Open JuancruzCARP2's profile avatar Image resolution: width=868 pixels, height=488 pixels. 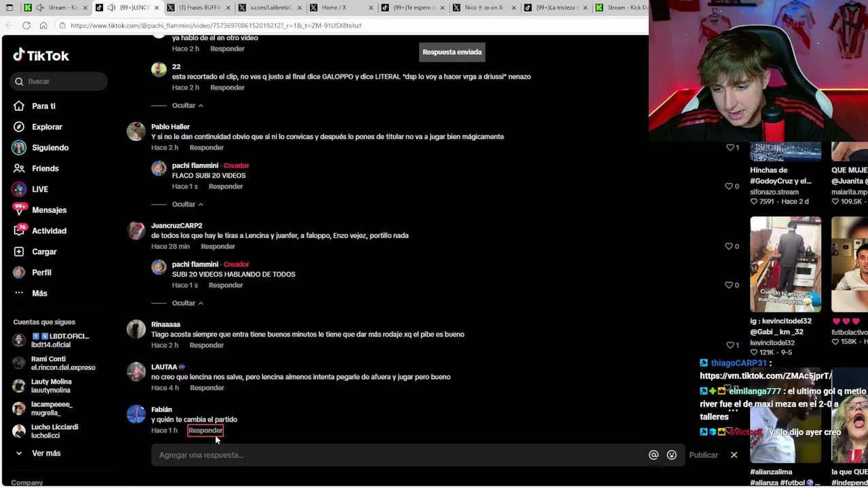[x=136, y=230]
